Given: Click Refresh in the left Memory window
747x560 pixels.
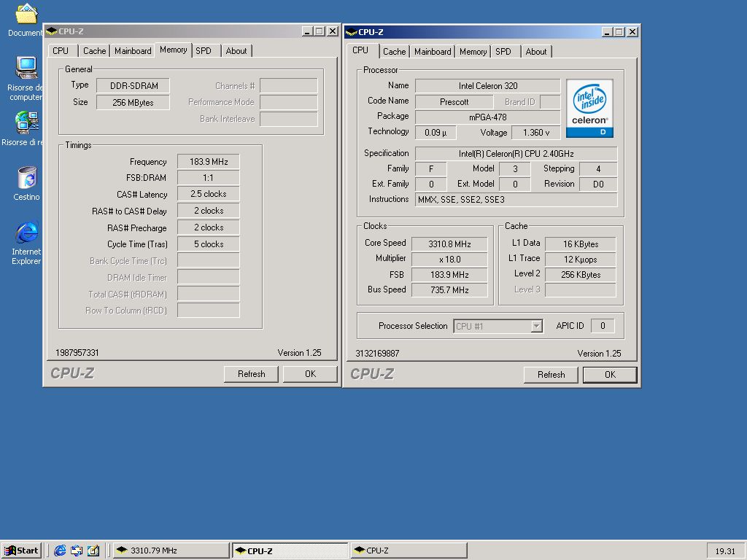Looking at the screenshot, I should (x=251, y=374).
